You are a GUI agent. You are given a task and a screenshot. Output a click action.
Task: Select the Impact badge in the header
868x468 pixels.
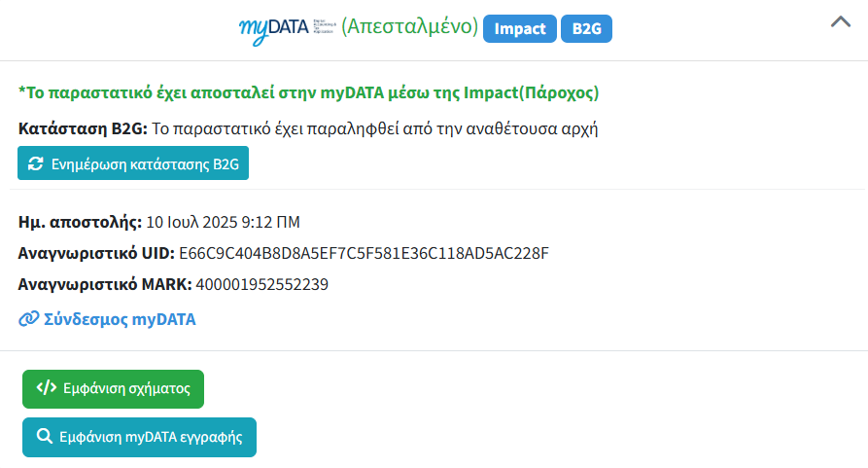coord(520,29)
